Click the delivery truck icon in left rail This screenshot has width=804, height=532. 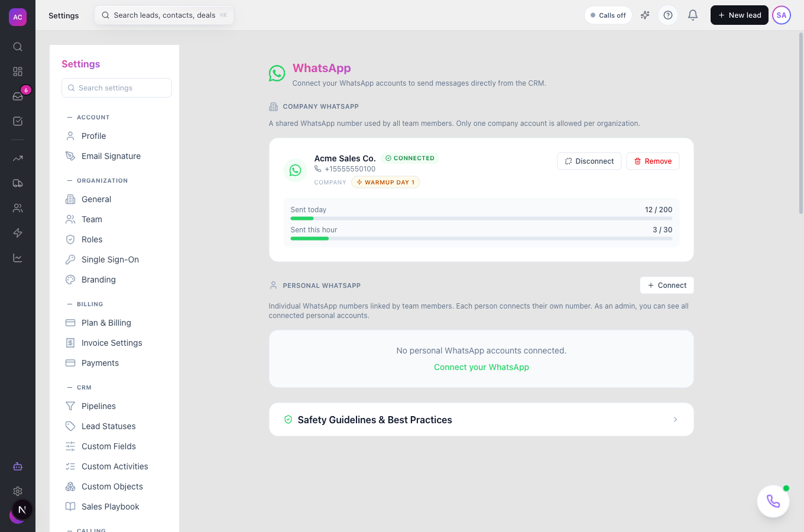point(18,183)
